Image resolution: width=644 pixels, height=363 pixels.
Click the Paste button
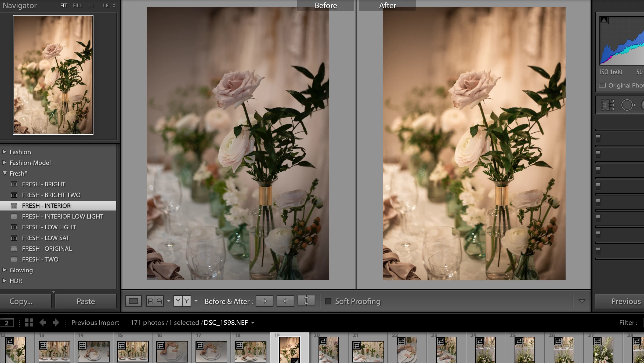pyautogui.click(x=86, y=301)
